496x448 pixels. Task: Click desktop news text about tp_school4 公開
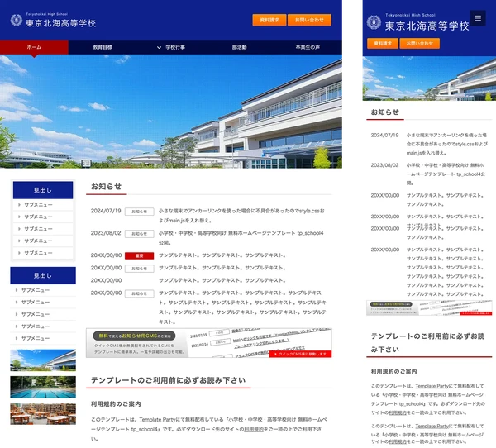pos(241,237)
